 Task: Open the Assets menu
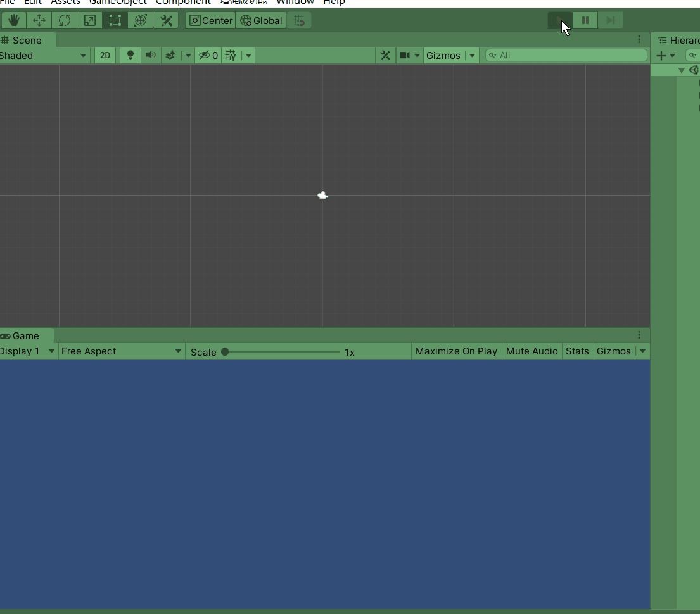65,3
